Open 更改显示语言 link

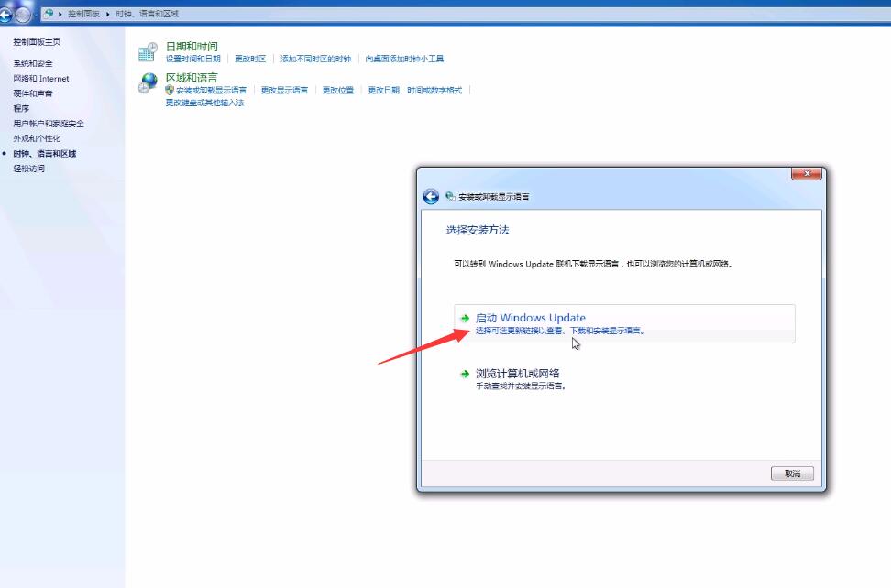pyautogui.click(x=284, y=90)
